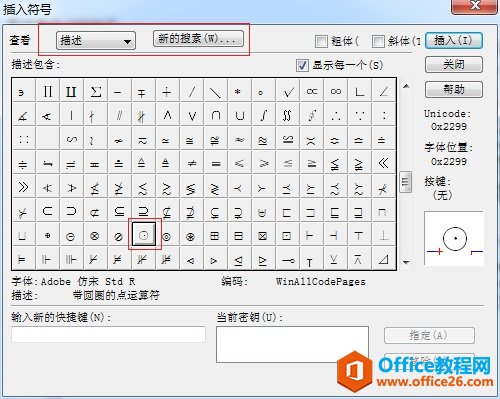Click the symbol grid scrollbar thumb
This screenshot has height=399, width=500.
(406, 182)
